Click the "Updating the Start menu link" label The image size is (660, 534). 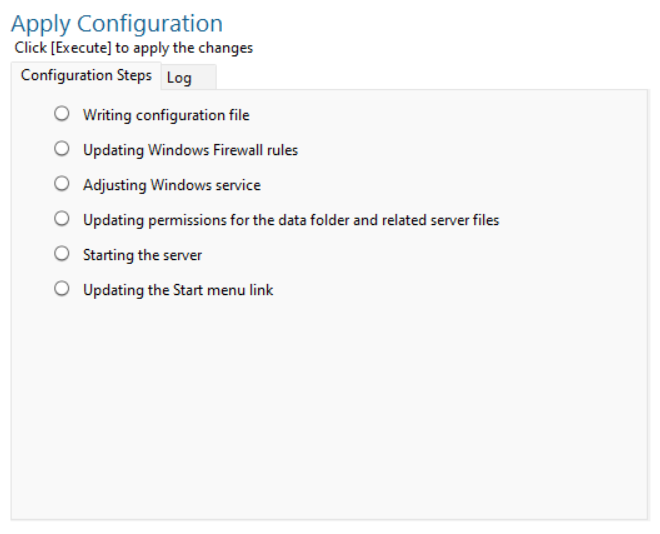178,290
